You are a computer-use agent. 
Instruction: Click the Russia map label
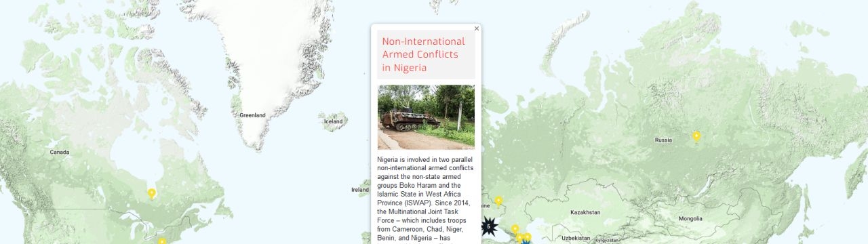pos(663,140)
